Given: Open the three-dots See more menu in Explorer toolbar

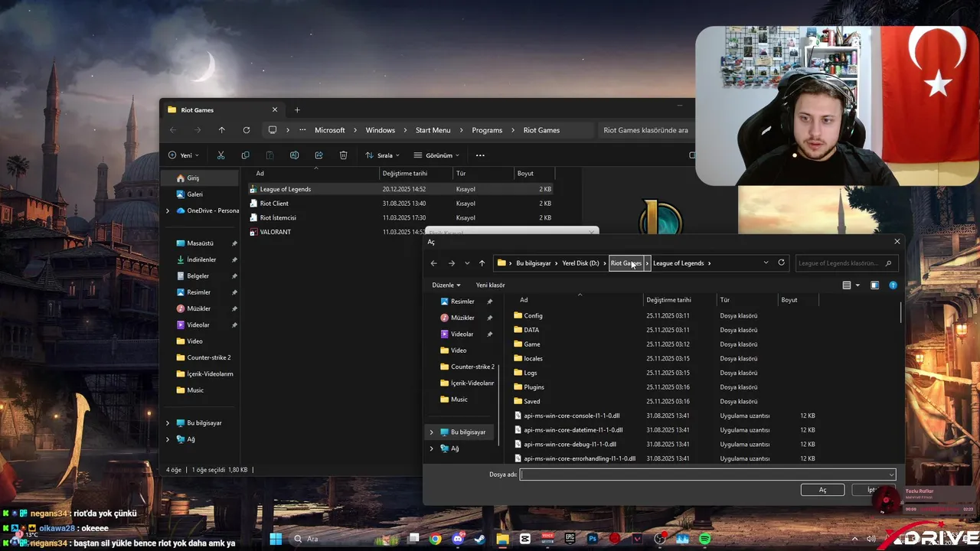Looking at the screenshot, I should pyautogui.click(x=480, y=155).
